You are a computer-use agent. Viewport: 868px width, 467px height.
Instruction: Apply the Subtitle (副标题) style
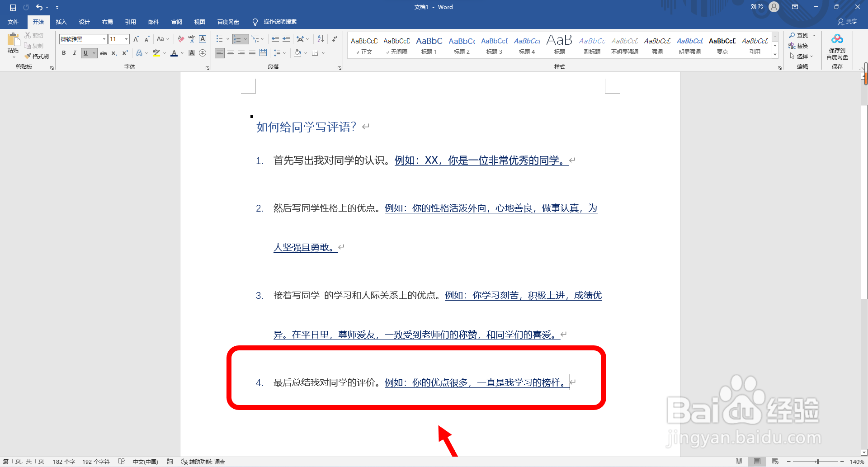click(592, 45)
